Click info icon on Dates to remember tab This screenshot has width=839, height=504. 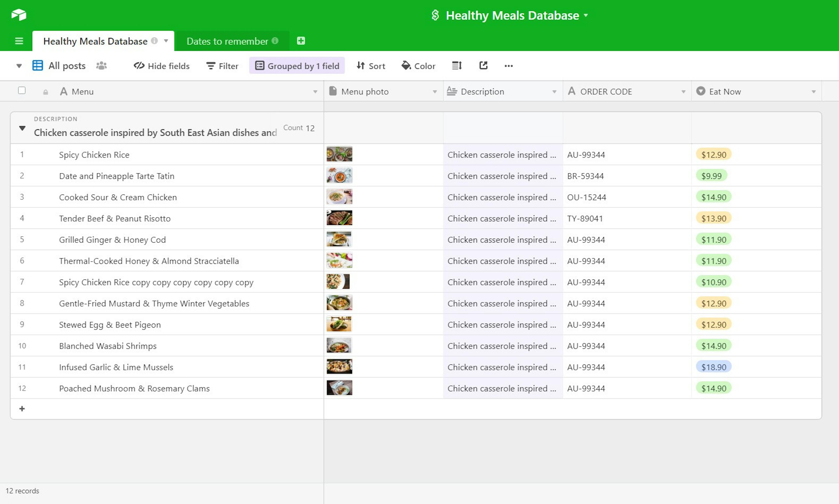click(275, 41)
